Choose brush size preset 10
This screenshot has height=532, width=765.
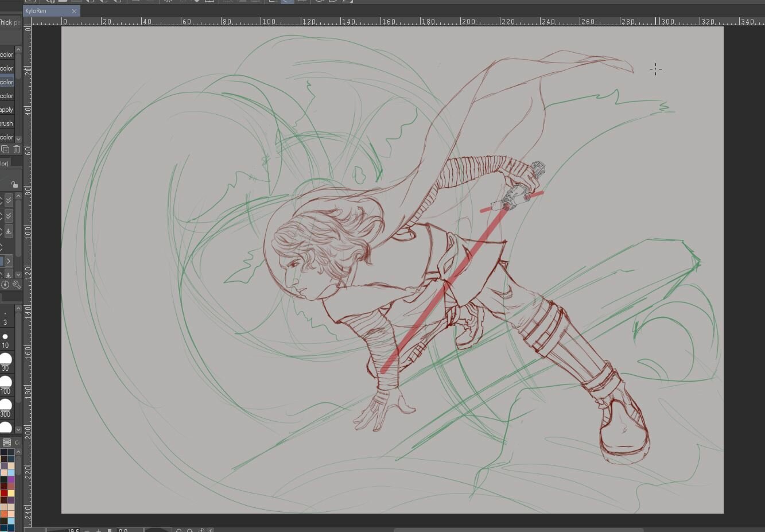tap(5, 340)
